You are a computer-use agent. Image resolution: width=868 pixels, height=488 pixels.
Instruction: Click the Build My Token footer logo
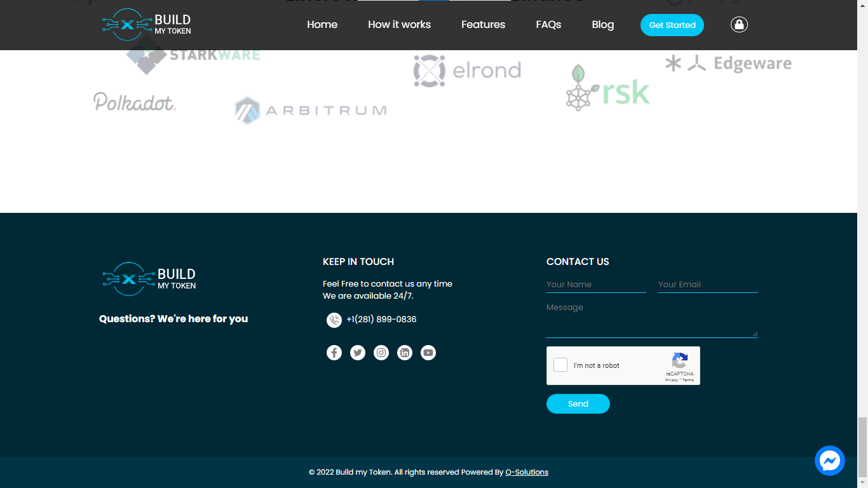(149, 279)
